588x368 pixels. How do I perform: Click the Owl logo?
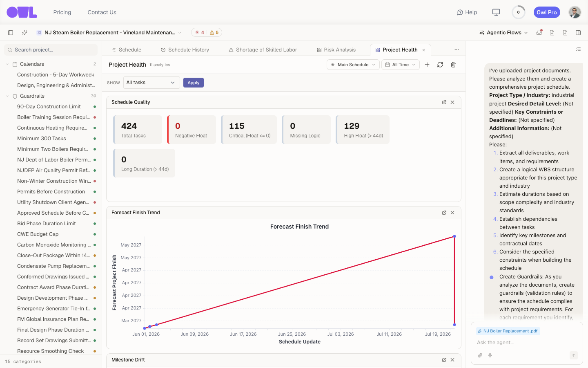22,12
